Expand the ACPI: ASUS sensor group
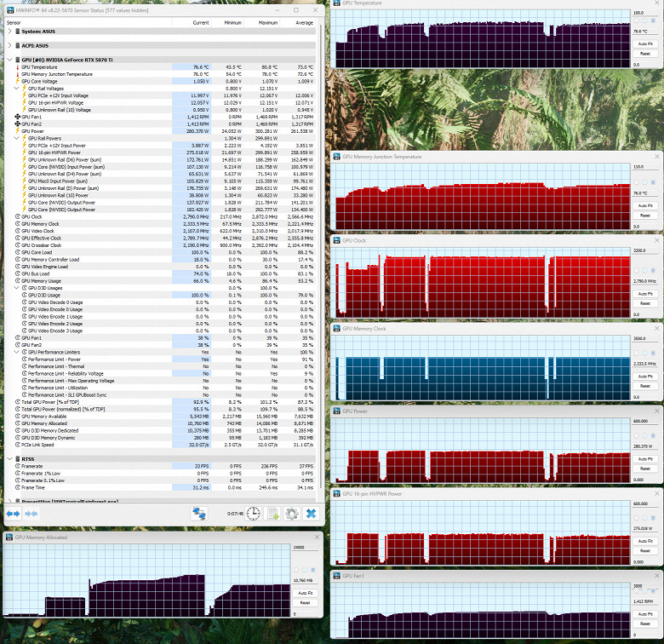The height and width of the screenshot is (644, 664). click(x=9, y=45)
